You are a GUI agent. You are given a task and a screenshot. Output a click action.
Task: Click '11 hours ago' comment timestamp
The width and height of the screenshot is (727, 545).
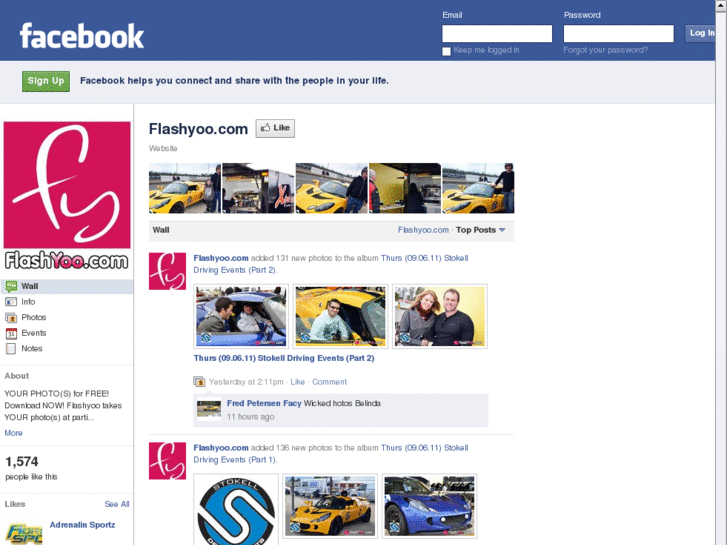click(250, 417)
